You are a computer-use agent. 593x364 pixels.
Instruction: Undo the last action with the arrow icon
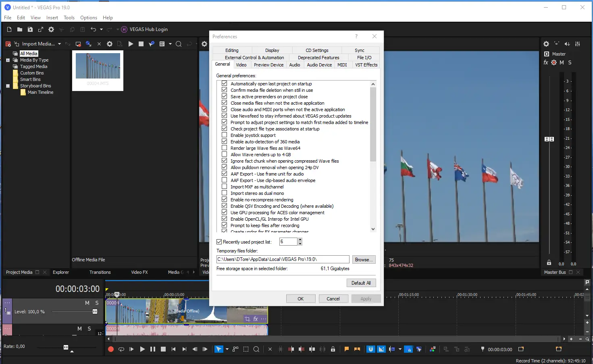93,29
